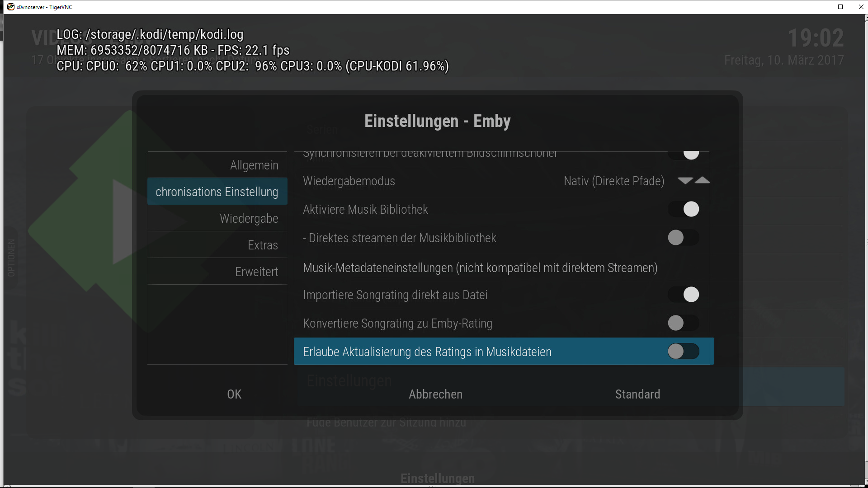Image resolution: width=868 pixels, height=488 pixels.
Task: Open the Allgemein settings category
Action: point(217,165)
